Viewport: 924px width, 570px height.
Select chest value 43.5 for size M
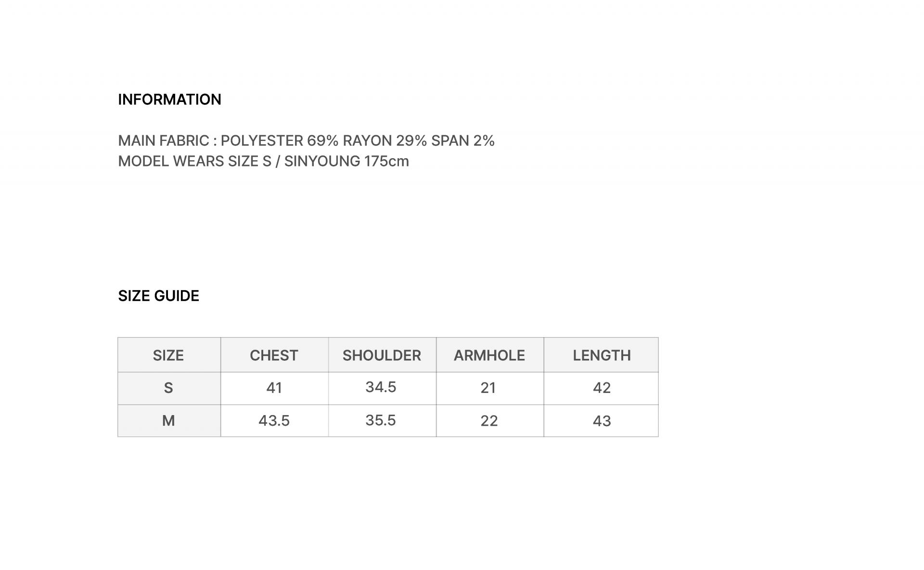274,421
